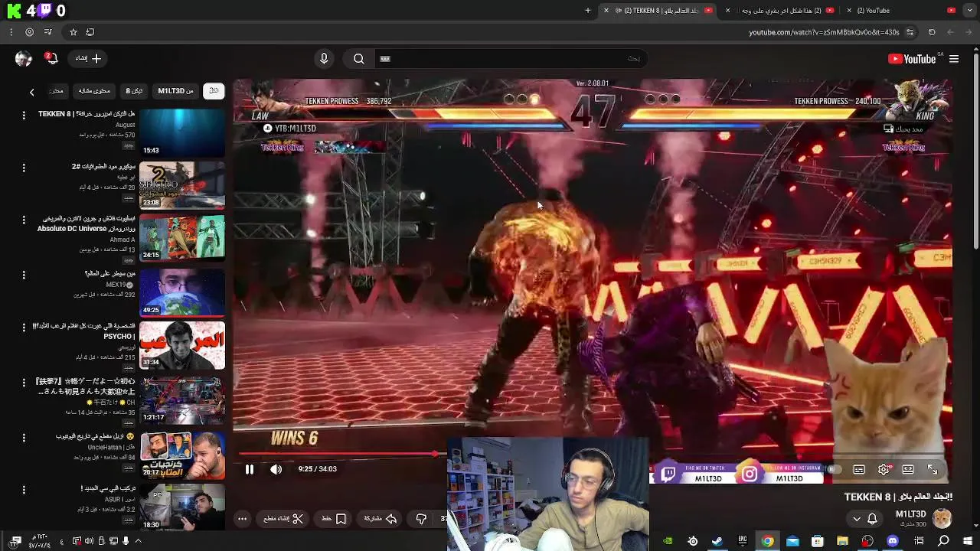Search with your voice microphone icon
This screenshot has height=551, width=980.
click(x=324, y=59)
